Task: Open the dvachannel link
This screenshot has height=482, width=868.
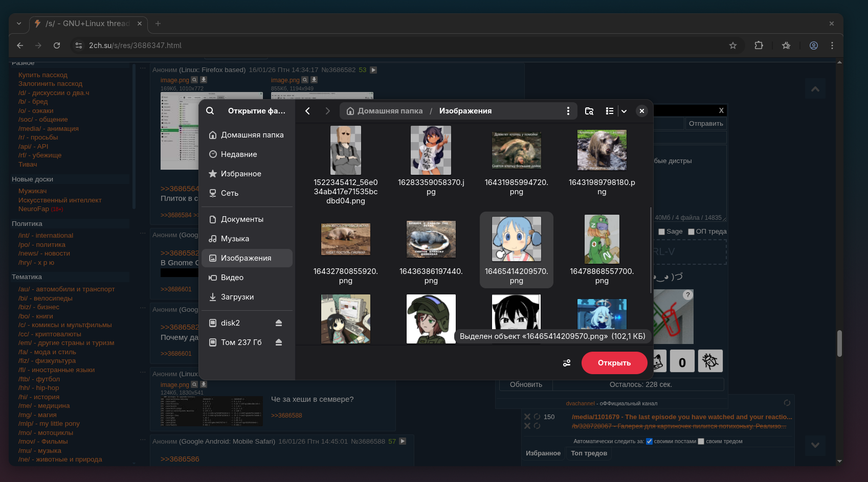Action: point(580,403)
